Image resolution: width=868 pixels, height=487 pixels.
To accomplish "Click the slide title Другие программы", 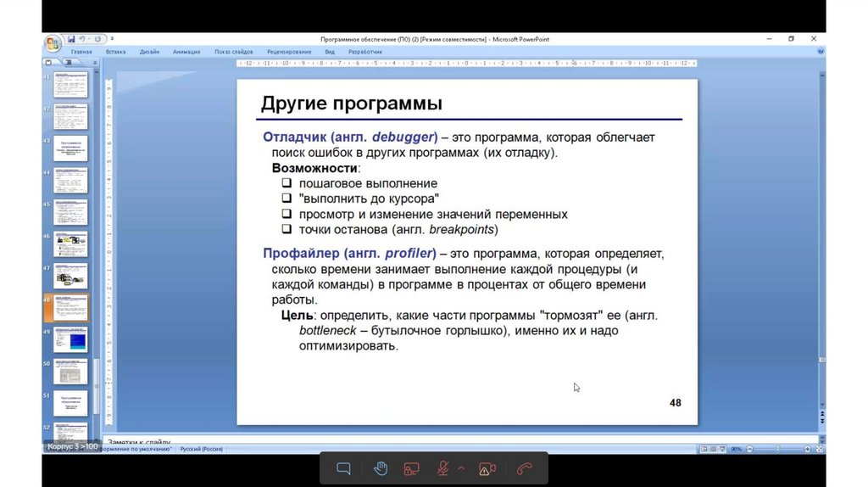I will click(x=352, y=104).
